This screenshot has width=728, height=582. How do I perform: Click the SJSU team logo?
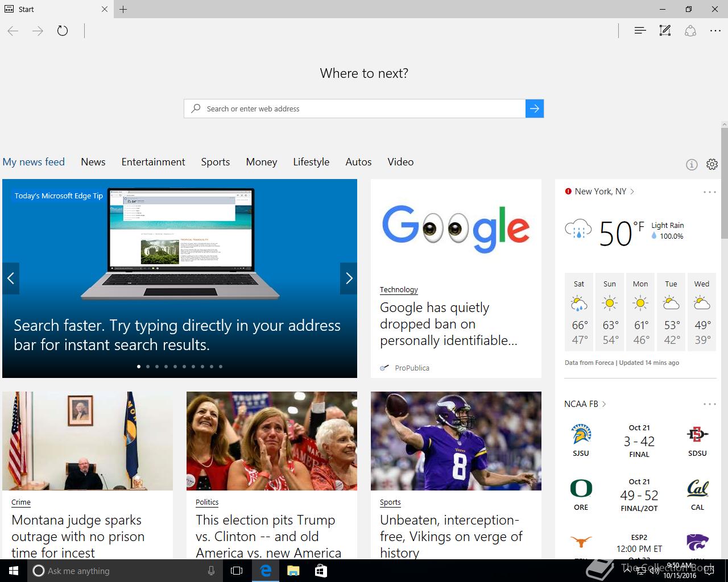pyautogui.click(x=581, y=435)
